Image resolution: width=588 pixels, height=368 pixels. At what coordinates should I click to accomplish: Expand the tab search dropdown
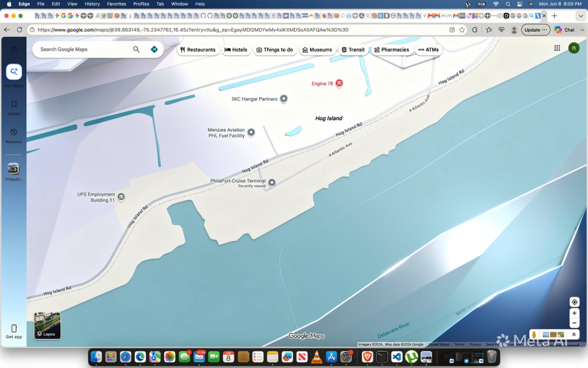click(581, 16)
